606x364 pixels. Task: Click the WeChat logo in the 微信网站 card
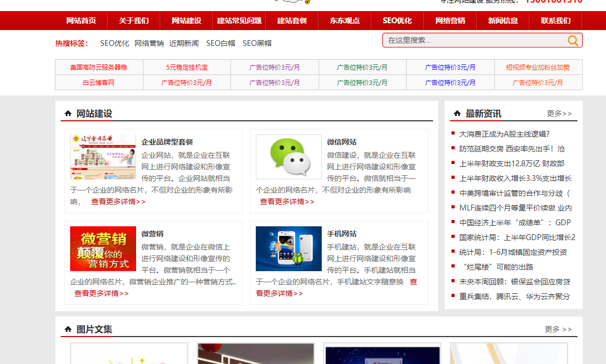(288, 157)
